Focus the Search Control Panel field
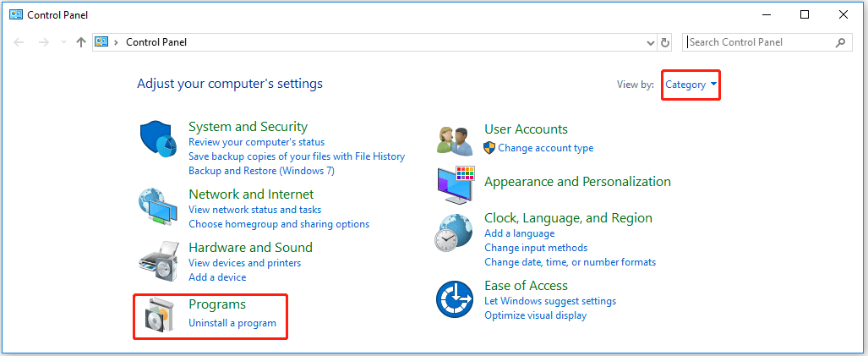 [767, 42]
